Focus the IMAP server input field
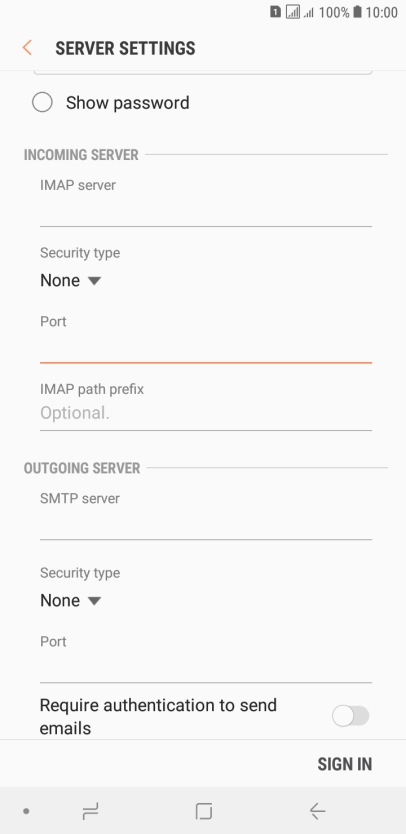 205,212
